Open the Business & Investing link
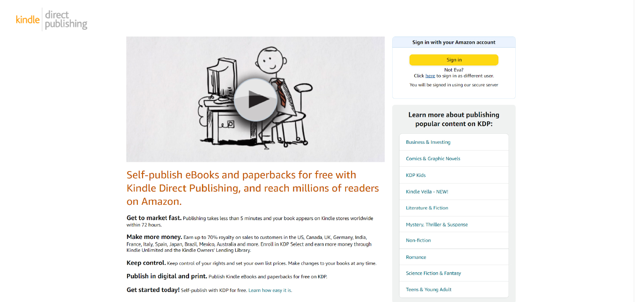Image resolution: width=644 pixels, height=302 pixels. pyautogui.click(x=428, y=142)
